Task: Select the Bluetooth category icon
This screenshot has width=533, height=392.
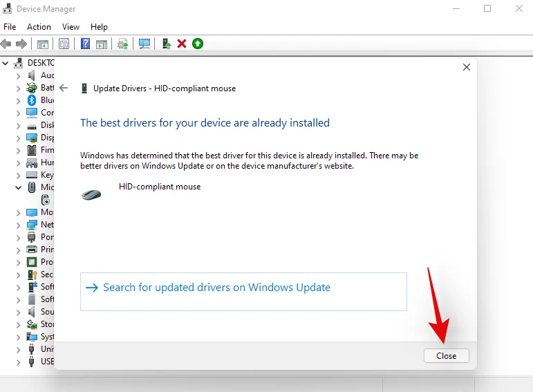Action: pyautogui.click(x=32, y=100)
